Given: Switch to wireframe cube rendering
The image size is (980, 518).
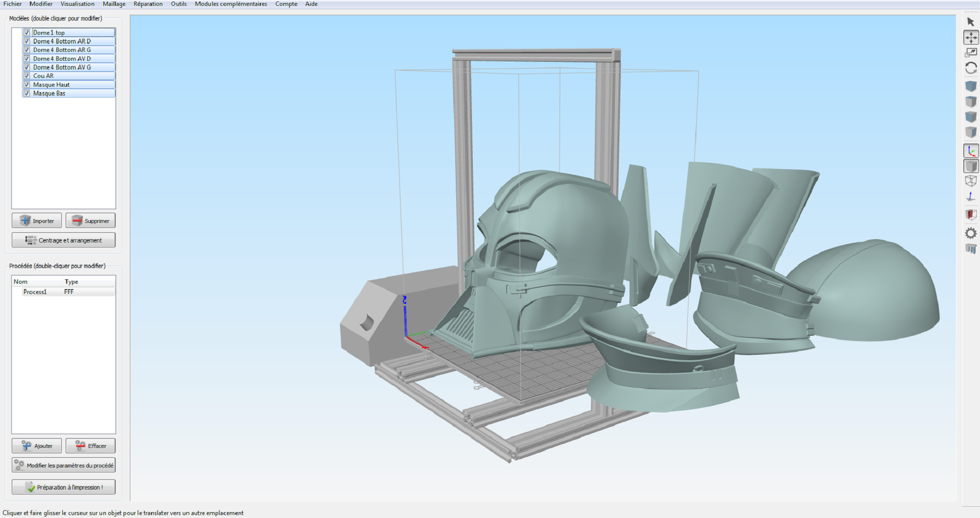Looking at the screenshot, I should pos(971,181).
